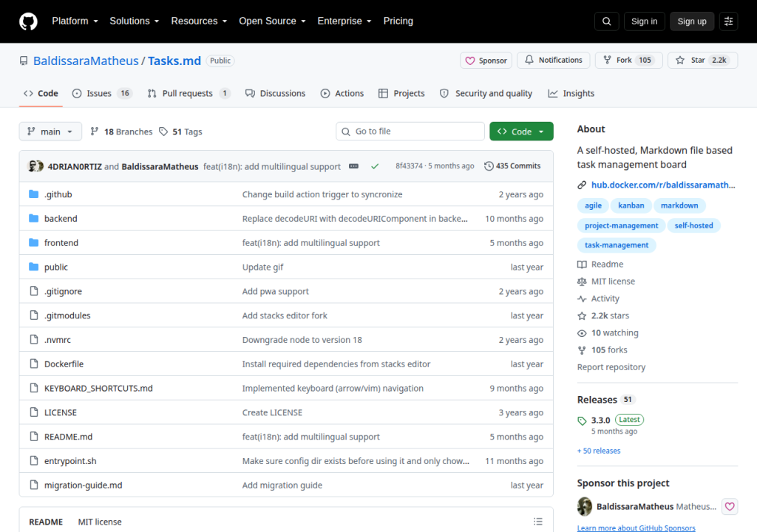The width and height of the screenshot is (757, 532).
Task: Click the Sponsor heart button
Action: 486,61
